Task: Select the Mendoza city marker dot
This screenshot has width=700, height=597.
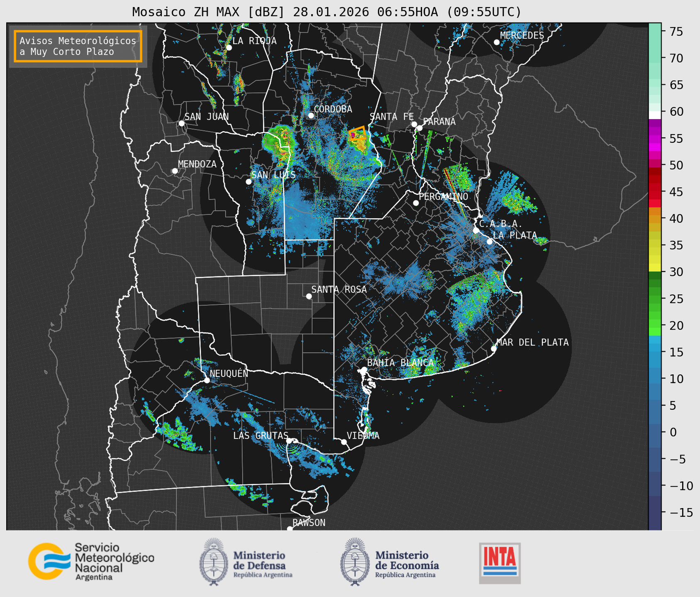Action: (x=175, y=171)
